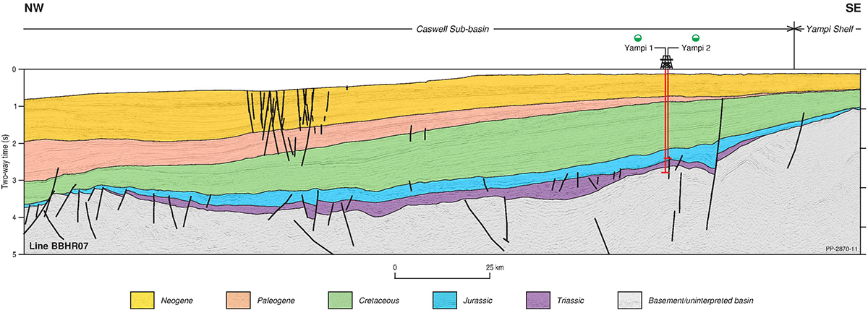
Task: Click the Neogene yellow legend swatch
Action: (144, 298)
